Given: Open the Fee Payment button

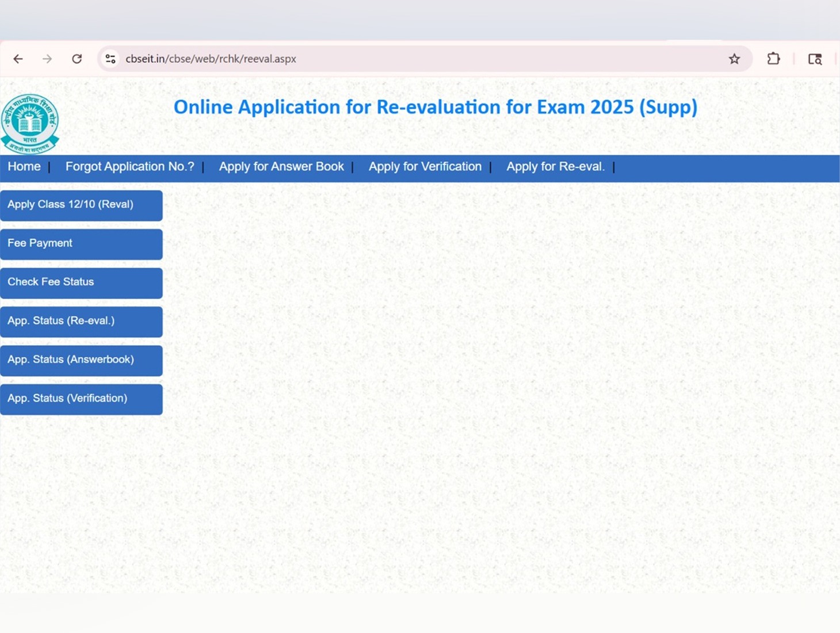Looking at the screenshot, I should point(81,244).
